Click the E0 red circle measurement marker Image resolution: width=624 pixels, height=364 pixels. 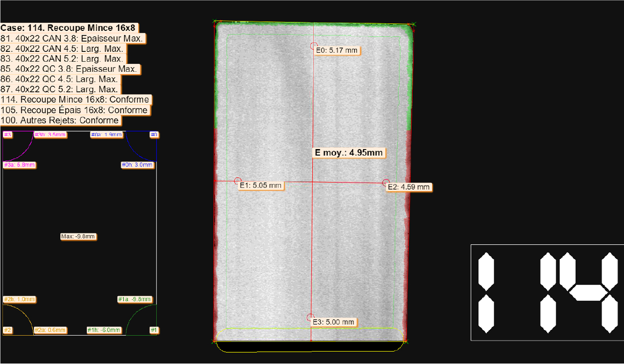[314, 45]
